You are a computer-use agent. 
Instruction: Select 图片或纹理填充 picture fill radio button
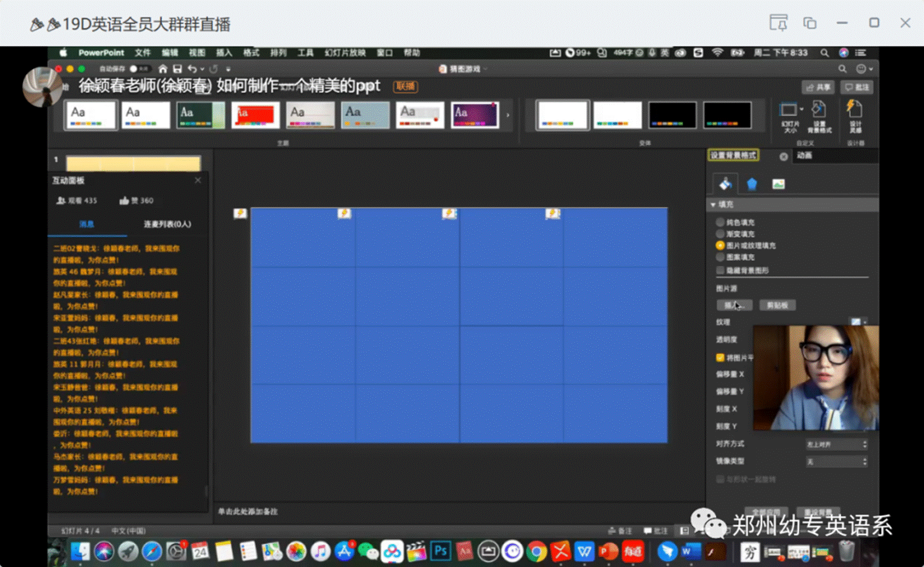point(720,245)
